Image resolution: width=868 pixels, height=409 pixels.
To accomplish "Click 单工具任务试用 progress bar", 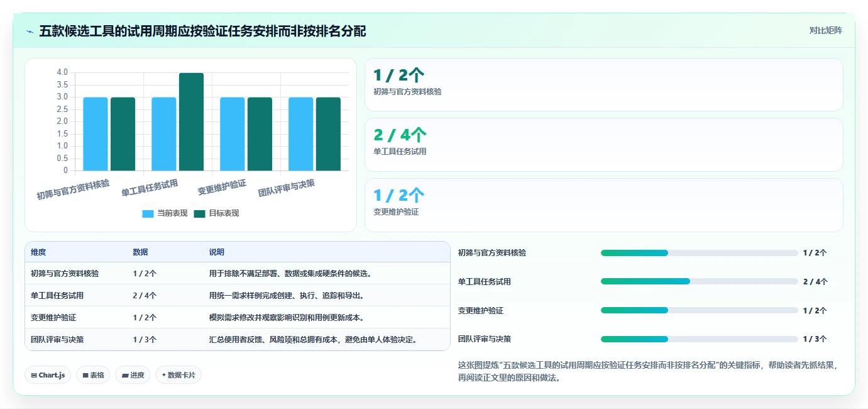I will [x=699, y=281].
